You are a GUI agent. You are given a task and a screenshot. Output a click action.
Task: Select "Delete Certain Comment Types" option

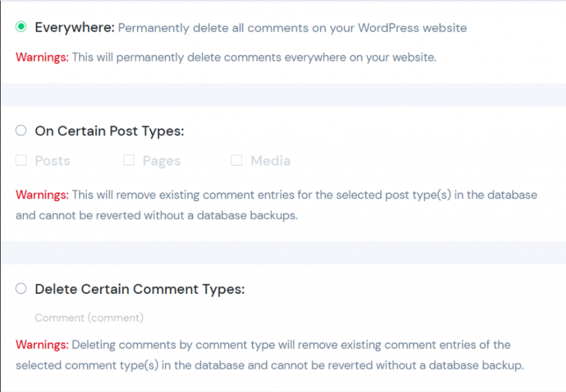pyautogui.click(x=20, y=288)
